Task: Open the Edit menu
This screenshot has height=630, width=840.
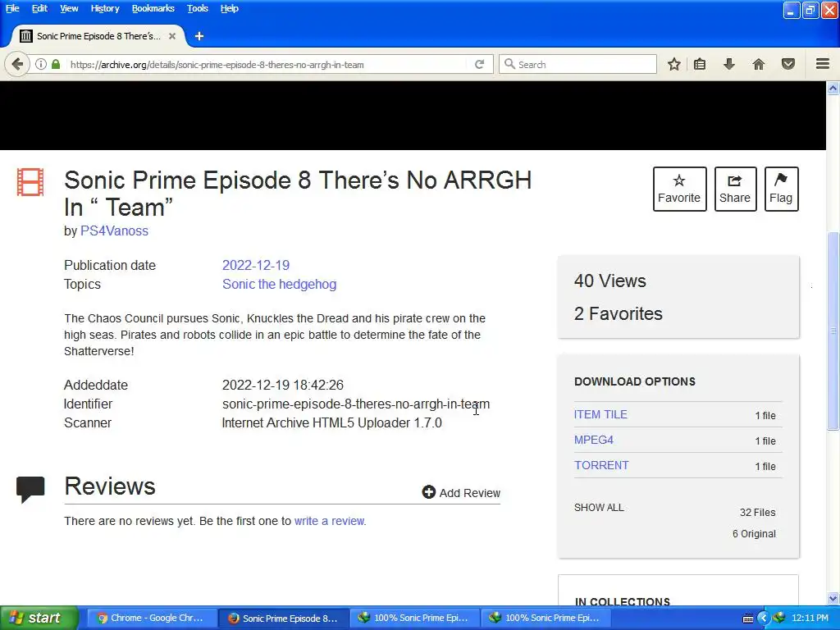Action: coord(39,8)
